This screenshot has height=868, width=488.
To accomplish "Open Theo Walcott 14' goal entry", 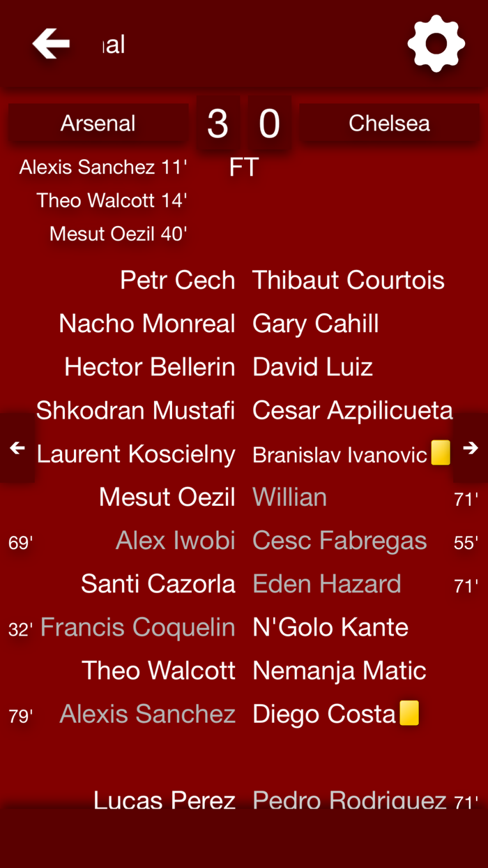I will pyautogui.click(x=112, y=200).
